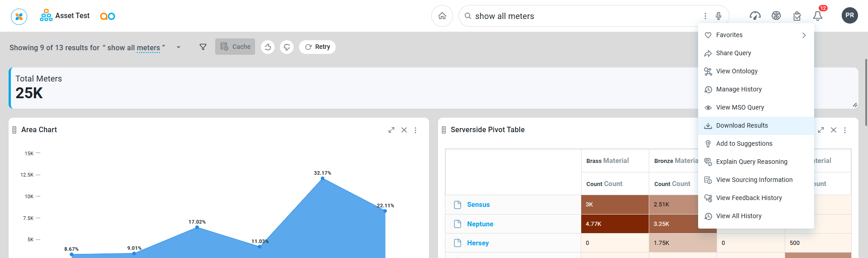868x258 pixels.
Task: Open the notifications bell icon
Action: pos(817,16)
